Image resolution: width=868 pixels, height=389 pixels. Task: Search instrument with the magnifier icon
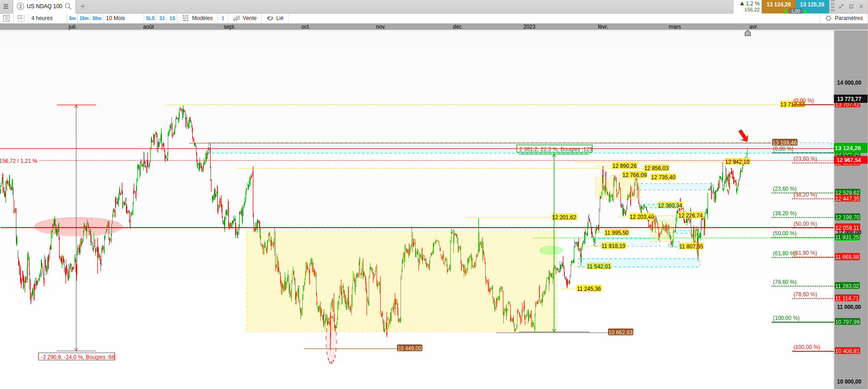[68, 6]
